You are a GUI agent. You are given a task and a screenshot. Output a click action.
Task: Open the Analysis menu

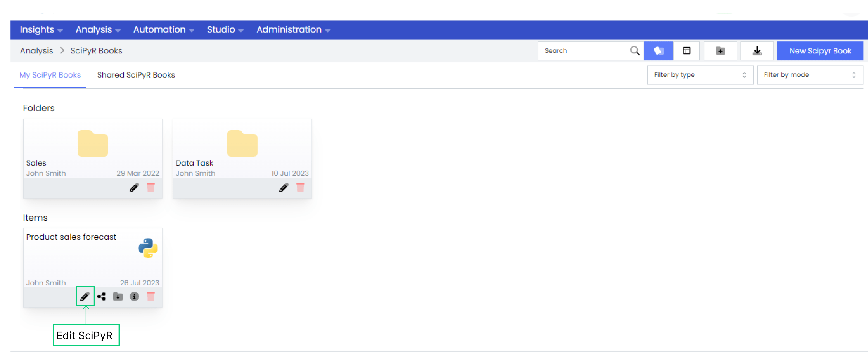coord(97,30)
